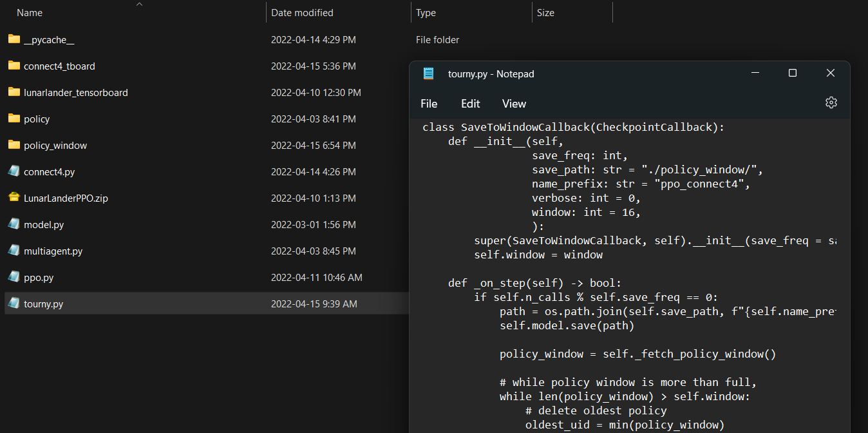Viewport: 868px width, 433px height.
Task: Click the connect4.py file icon
Action: pyautogui.click(x=14, y=171)
